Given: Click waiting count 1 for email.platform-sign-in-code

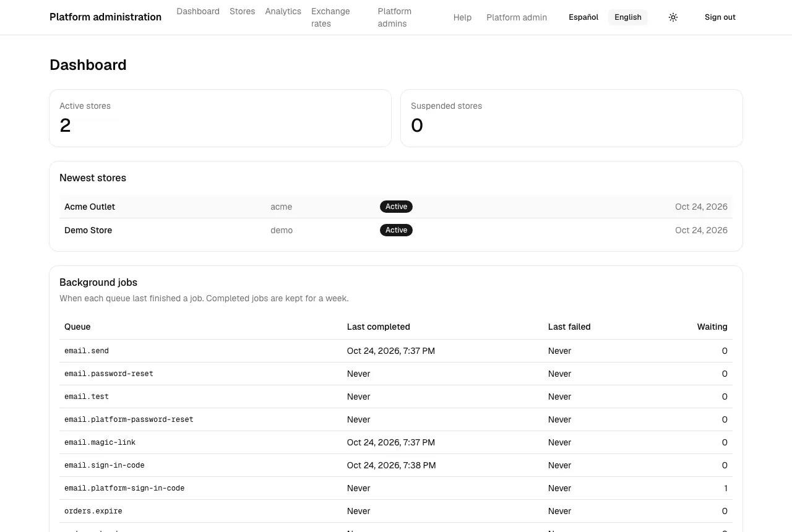Looking at the screenshot, I should [726, 488].
